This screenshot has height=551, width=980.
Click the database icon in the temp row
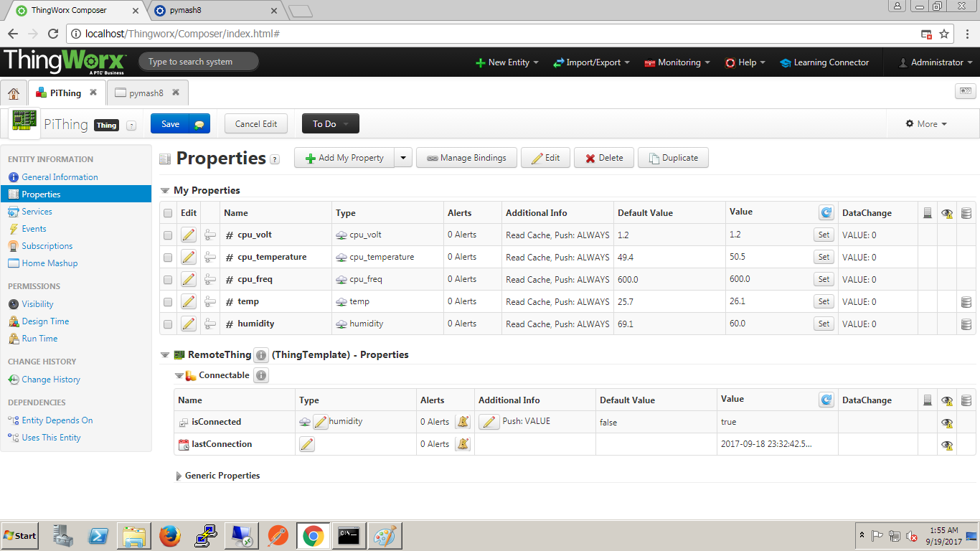(966, 302)
